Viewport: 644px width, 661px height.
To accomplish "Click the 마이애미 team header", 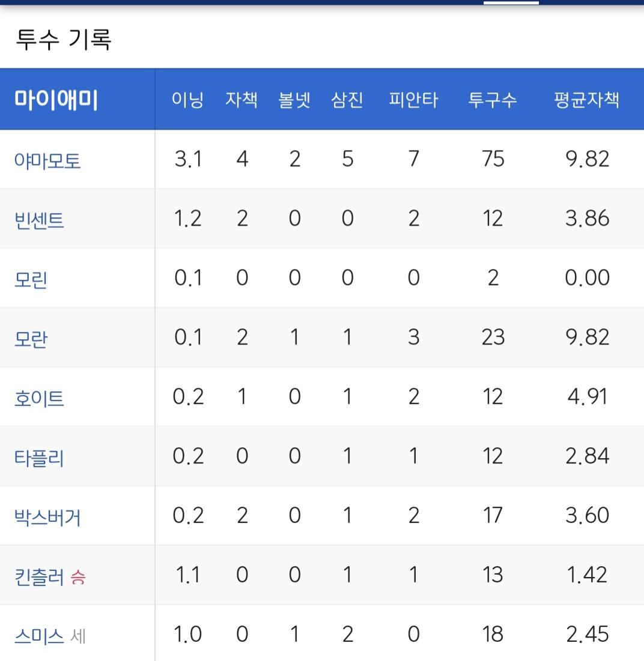I will coord(56,100).
